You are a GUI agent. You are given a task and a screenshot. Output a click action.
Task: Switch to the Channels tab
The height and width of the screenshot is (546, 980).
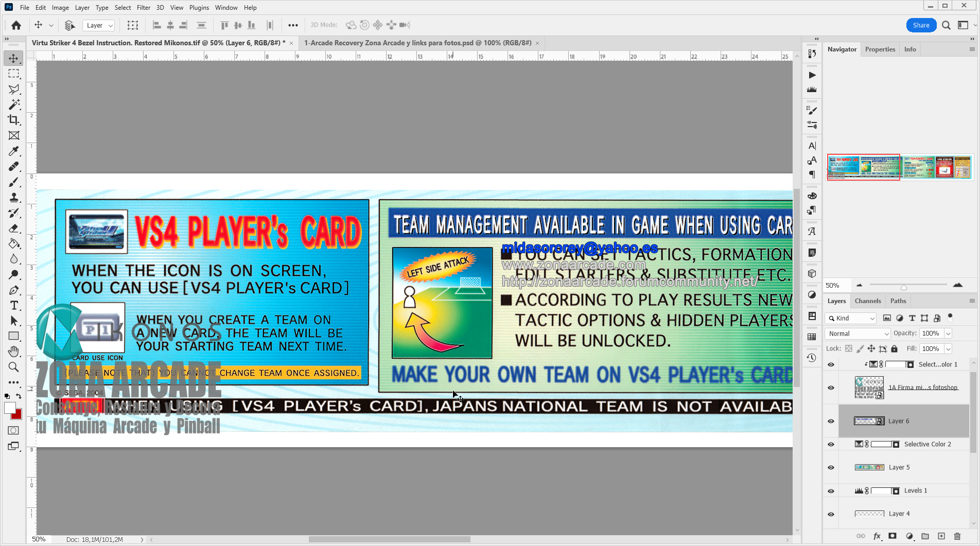(867, 301)
